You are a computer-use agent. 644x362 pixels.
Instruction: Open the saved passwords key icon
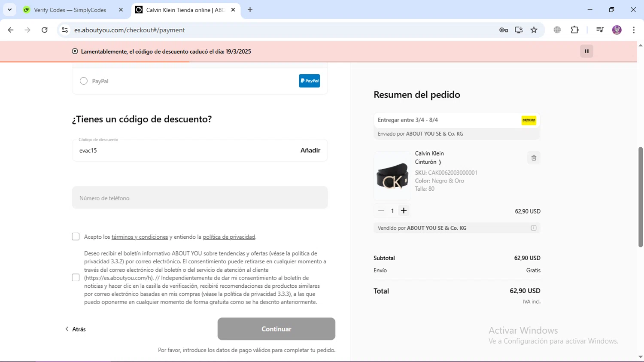coord(504,30)
